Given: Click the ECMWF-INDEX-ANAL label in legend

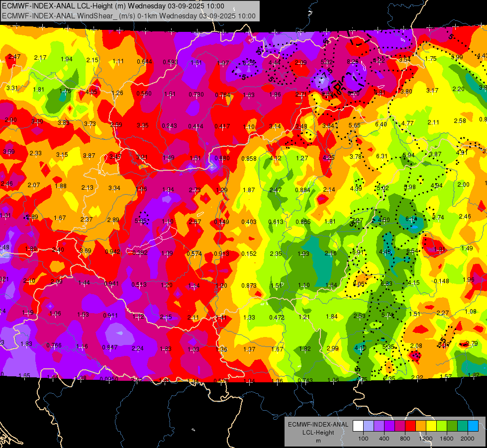Looking at the screenshot, I should (x=318, y=425).
